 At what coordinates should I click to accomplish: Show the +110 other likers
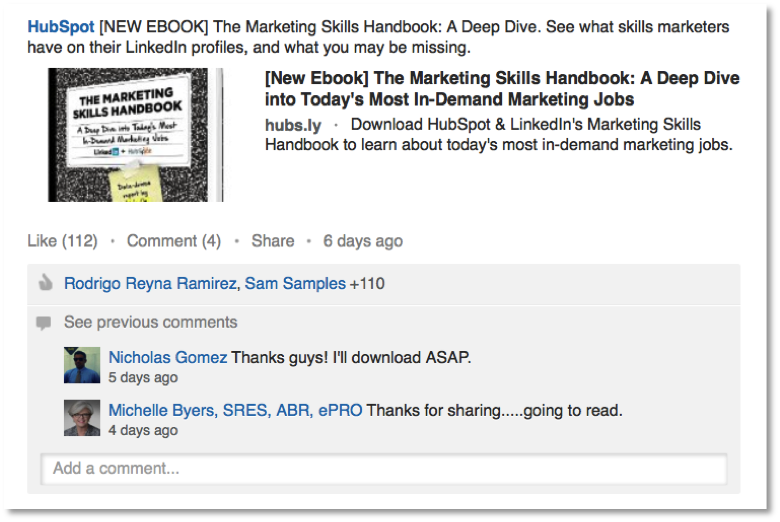pyautogui.click(x=367, y=284)
